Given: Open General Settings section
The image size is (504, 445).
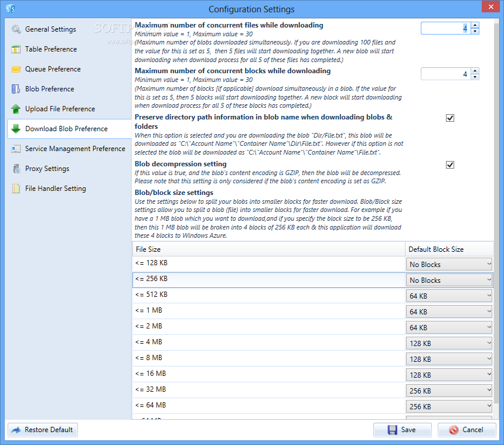Looking at the screenshot, I should click(50, 29).
